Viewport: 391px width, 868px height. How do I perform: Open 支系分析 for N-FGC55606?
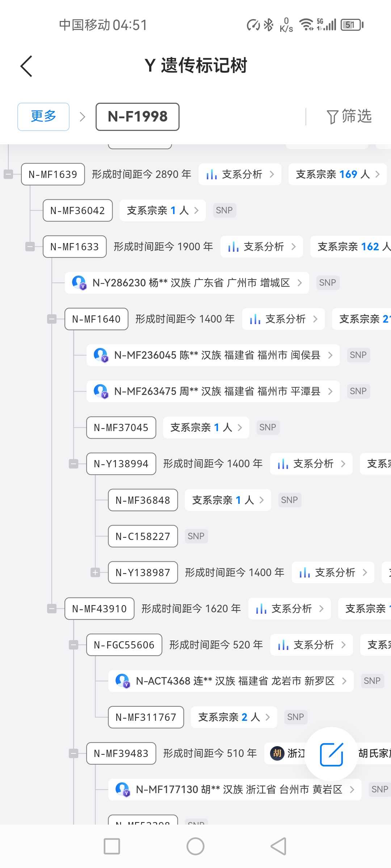point(312,644)
